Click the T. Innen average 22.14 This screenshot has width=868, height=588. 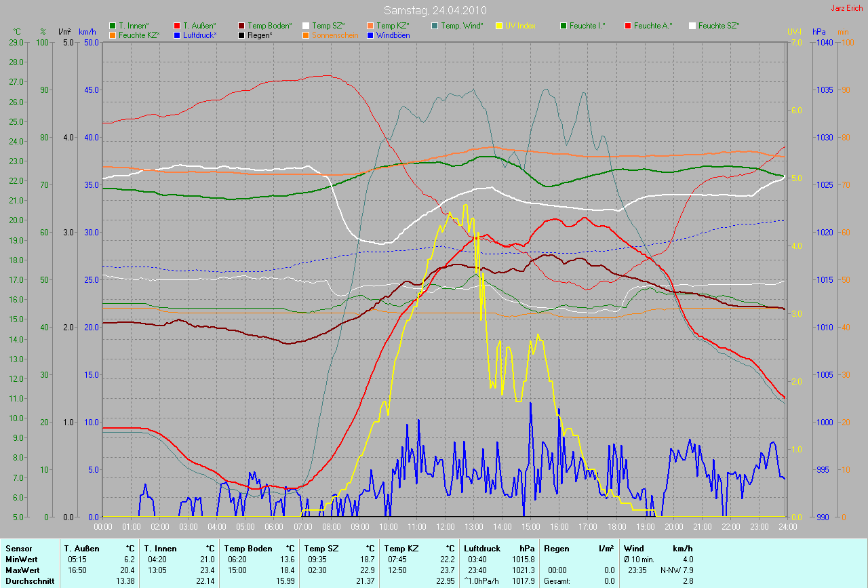point(205,581)
